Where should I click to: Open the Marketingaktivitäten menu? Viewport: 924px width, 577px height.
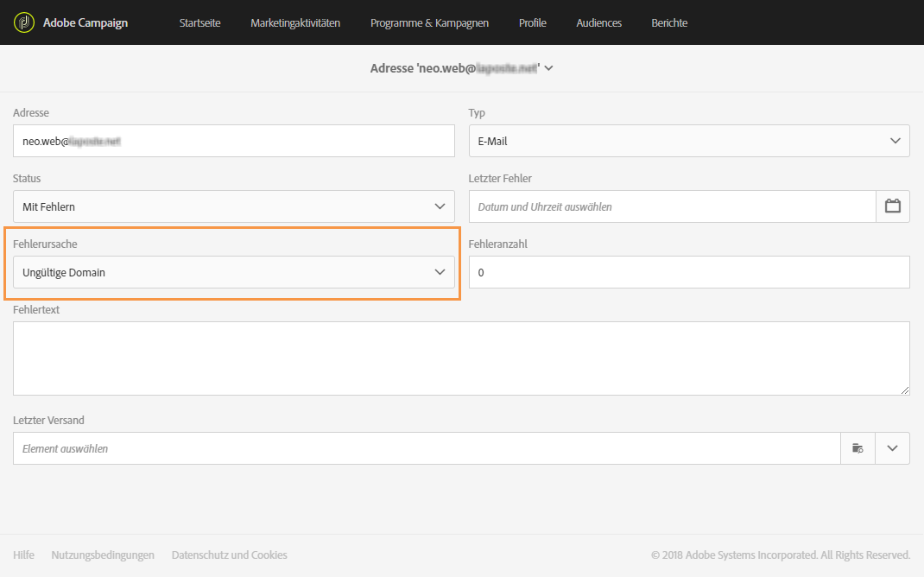pos(295,22)
